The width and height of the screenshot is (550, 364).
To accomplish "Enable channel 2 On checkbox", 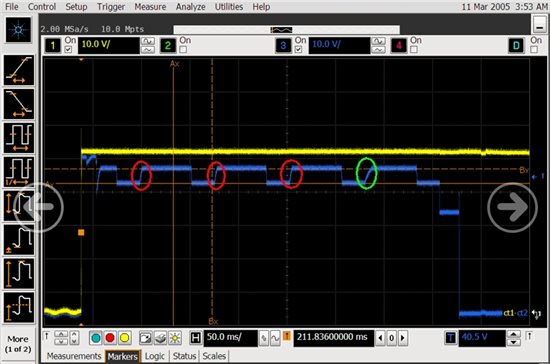I will click(x=183, y=49).
